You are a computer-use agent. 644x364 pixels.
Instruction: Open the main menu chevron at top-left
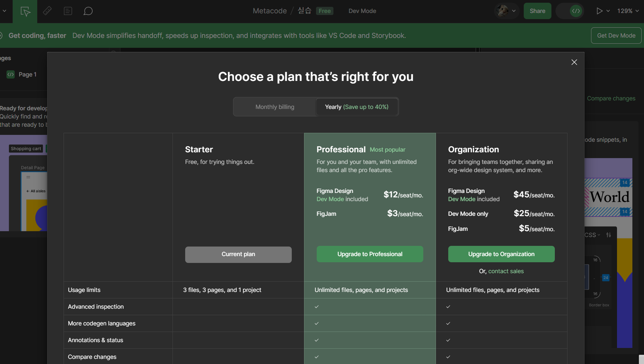coord(4,11)
